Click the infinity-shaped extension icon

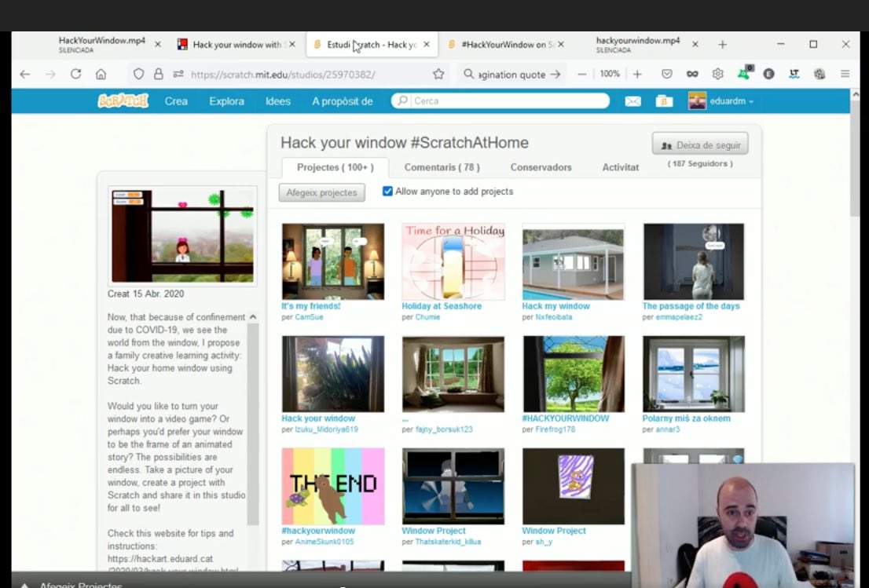pyautogui.click(x=692, y=75)
